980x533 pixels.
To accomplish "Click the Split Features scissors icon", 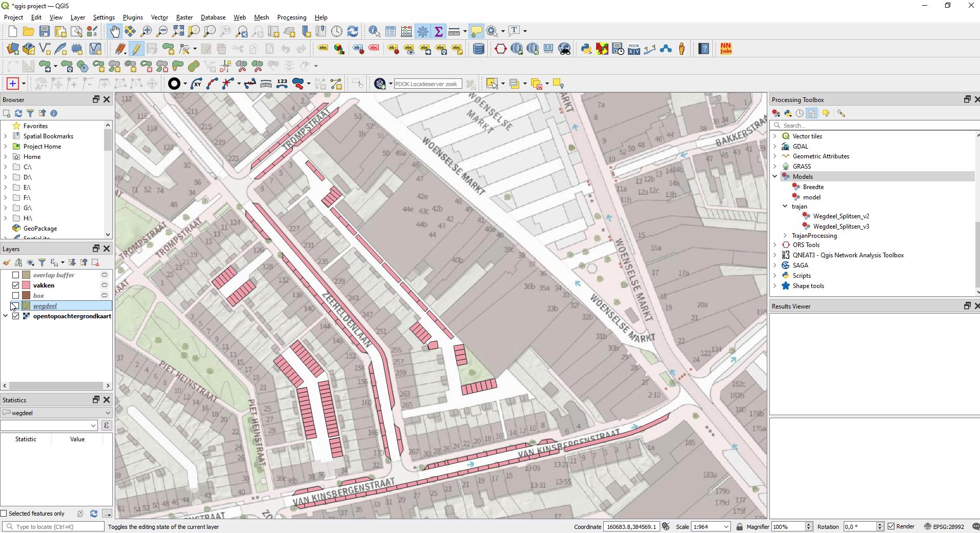I will (x=241, y=66).
